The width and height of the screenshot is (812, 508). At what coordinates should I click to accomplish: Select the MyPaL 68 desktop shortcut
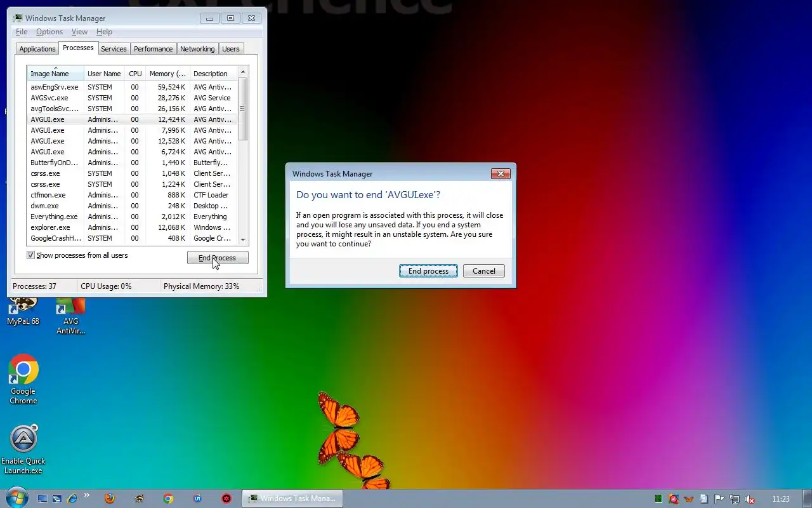(x=23, y=312)
